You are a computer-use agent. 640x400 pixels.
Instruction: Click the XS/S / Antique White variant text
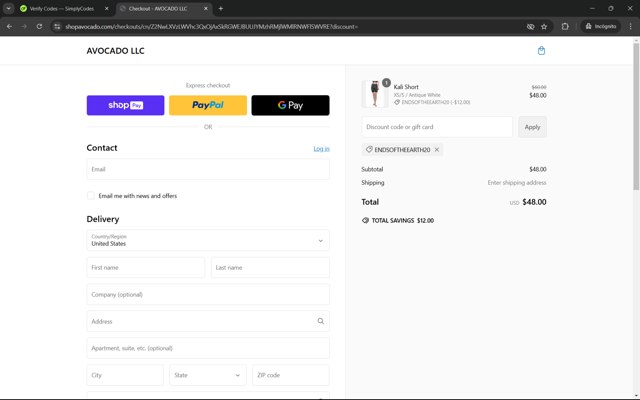coord(417,95)
